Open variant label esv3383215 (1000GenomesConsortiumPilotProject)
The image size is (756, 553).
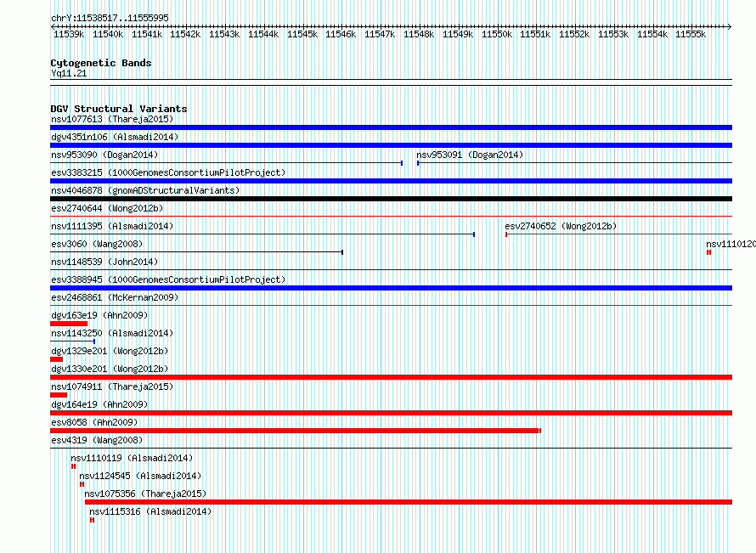point(168,172)
